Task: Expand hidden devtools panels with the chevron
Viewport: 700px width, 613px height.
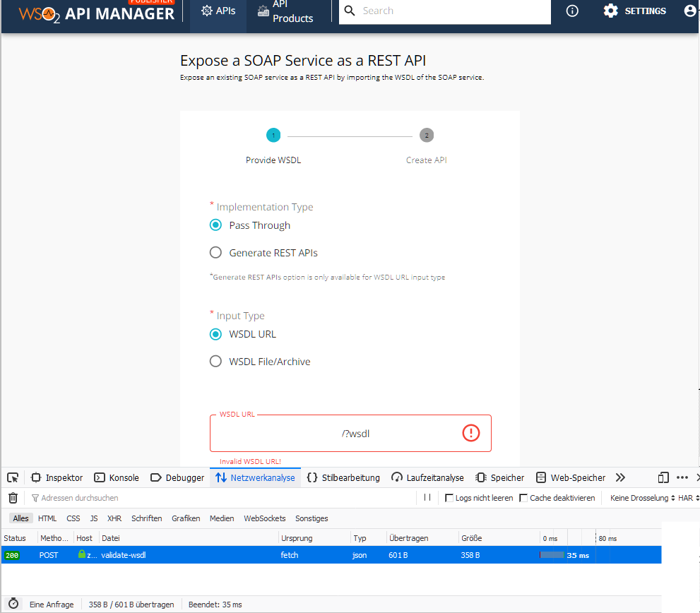Action: click(620, 477)
